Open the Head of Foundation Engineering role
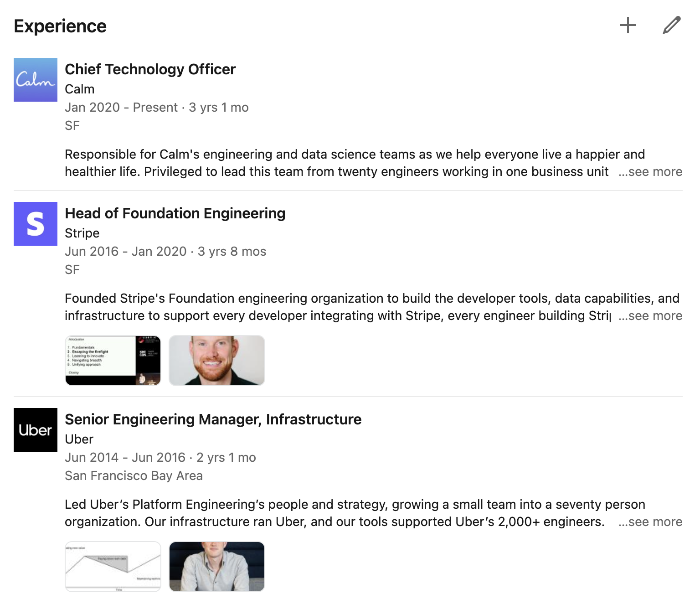 175,213
